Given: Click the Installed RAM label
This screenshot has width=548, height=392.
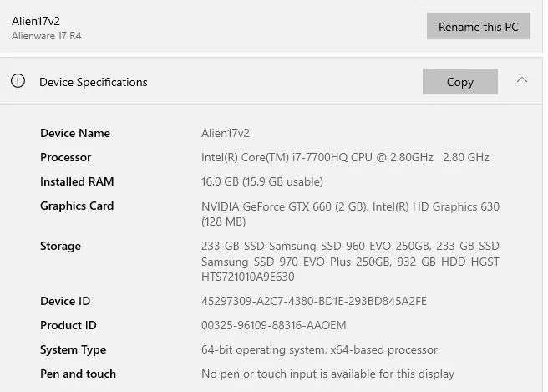Looking at the screenshot, I should coord(77,181).
